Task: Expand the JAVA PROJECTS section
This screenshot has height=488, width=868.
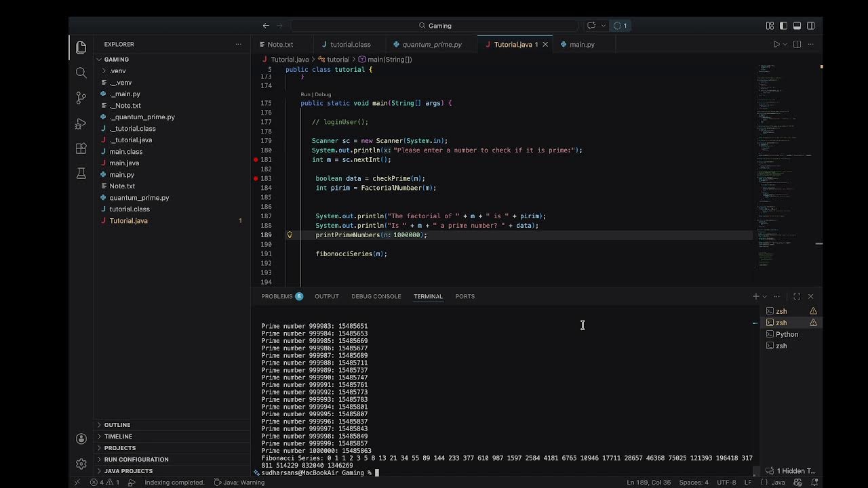Action: pos(173,471)
